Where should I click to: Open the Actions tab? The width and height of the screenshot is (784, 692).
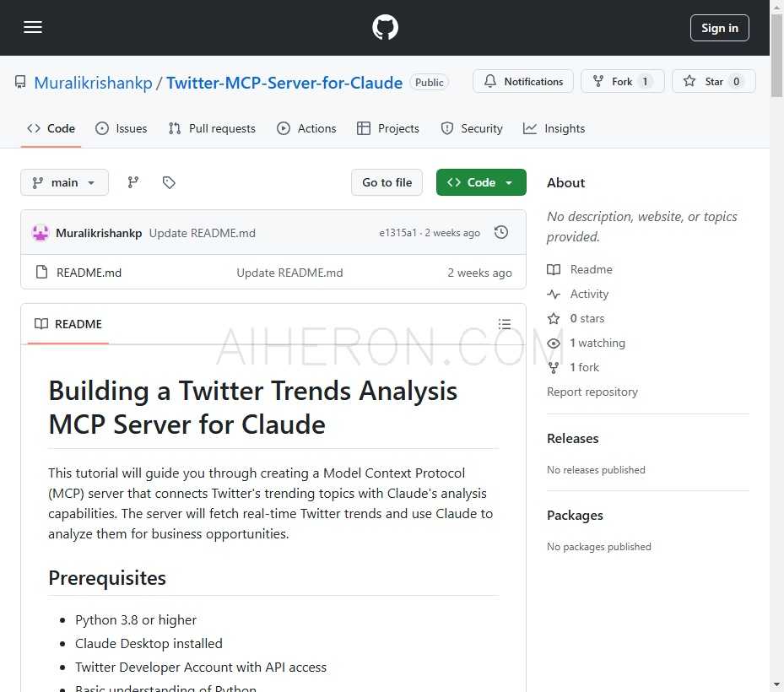[x=306, y=128]
